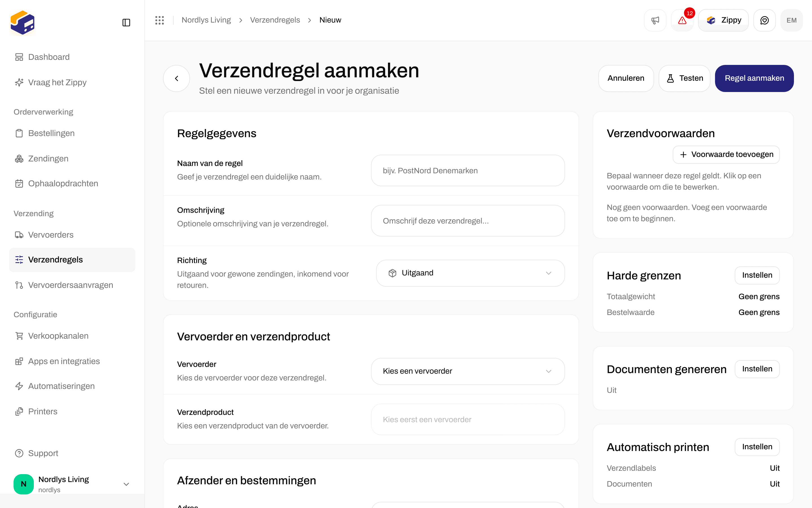Open Verkoopkanalen page
This screenshot has height=508, width=812.
[72, 336]
